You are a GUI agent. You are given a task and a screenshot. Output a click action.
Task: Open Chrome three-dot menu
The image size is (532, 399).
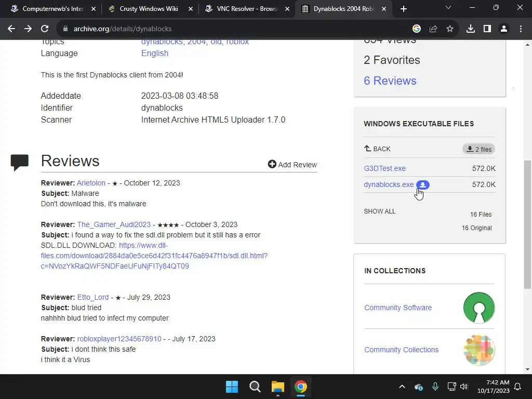pyautogui.click(x=521, y=29)
